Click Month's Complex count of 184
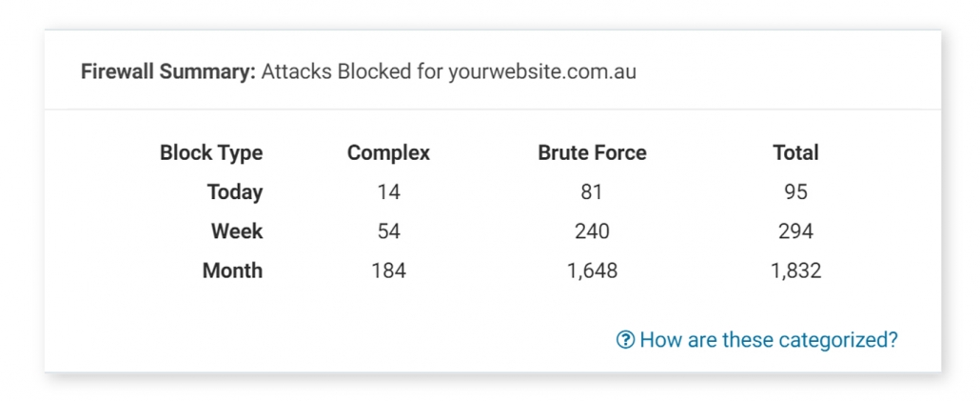The image size is (980, 401). [x=388, y=271]
